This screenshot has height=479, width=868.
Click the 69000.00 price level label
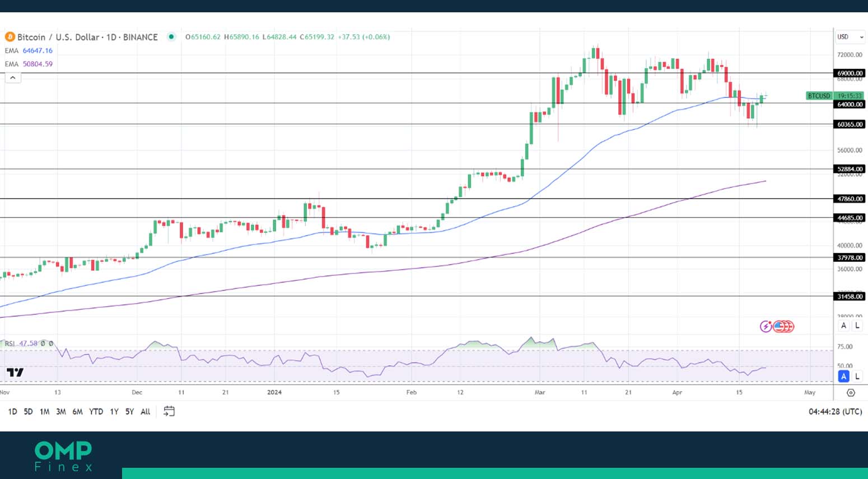[850, 73]
